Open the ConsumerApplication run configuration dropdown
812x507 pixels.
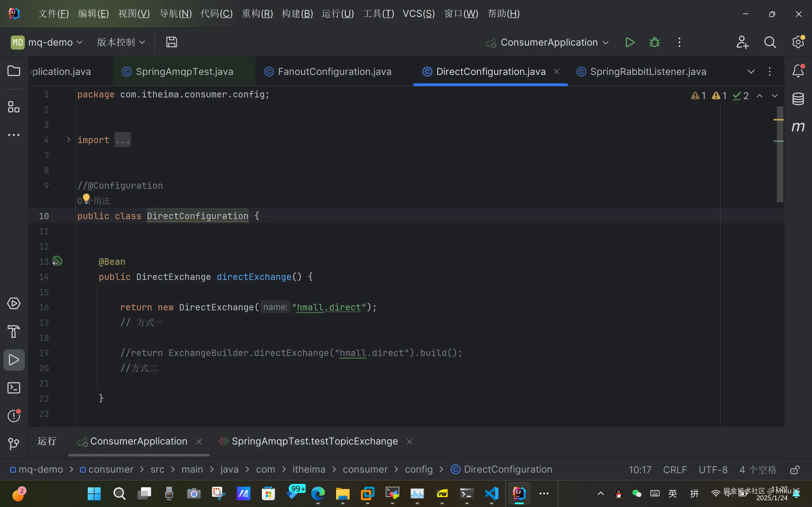tap(549, 43)
